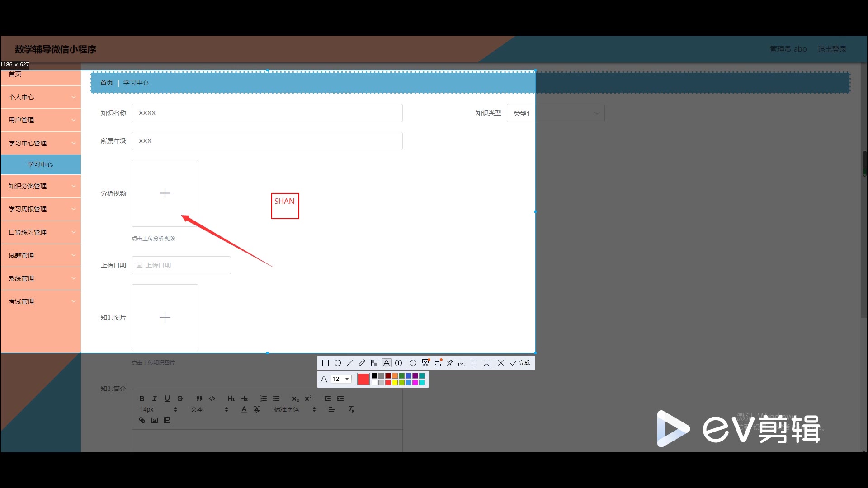Insert a video in the editor
Image resolution: width=868 pixels, height=488 pixels.
coord(167,420)
